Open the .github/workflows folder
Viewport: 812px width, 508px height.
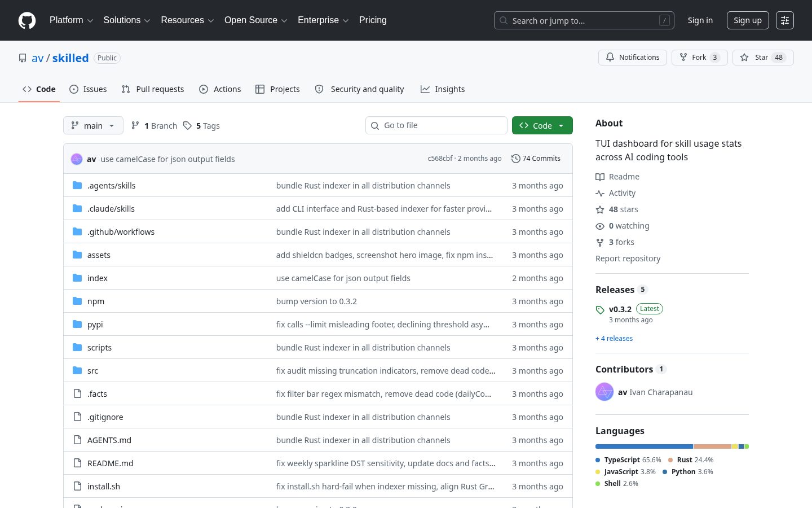coord(121,231)
